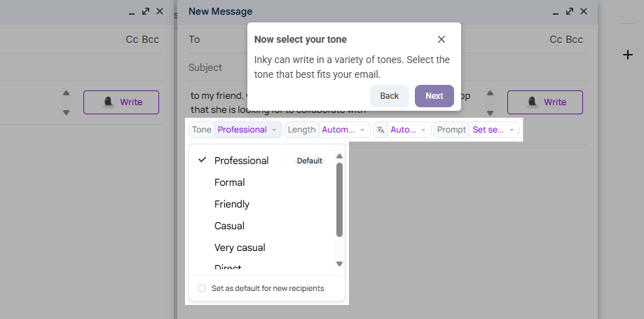Close the tone tutorial popup
Screen dimensions: 644x319
coord(441,39)
